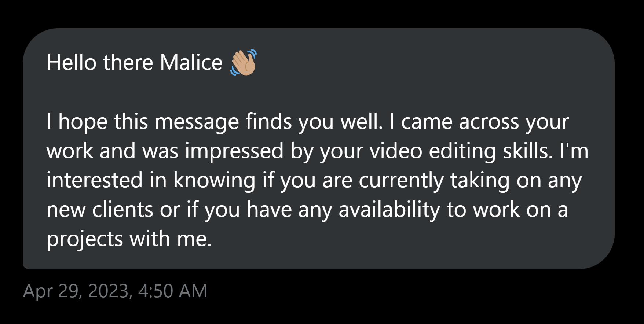Image resolution: width=644 pixels, height=324 pixels.
Task: Click the message timestamp Apr 29, 2023
Action: 77,291
